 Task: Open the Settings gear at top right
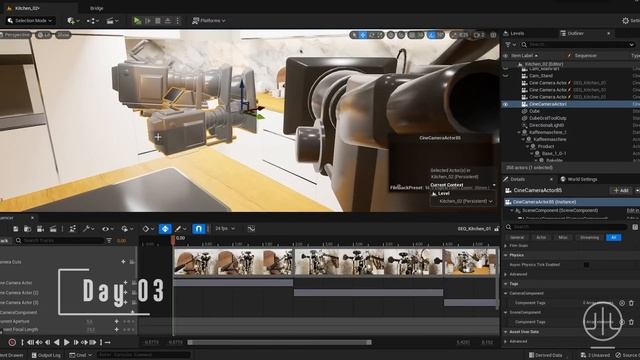[x=630, y=20]
